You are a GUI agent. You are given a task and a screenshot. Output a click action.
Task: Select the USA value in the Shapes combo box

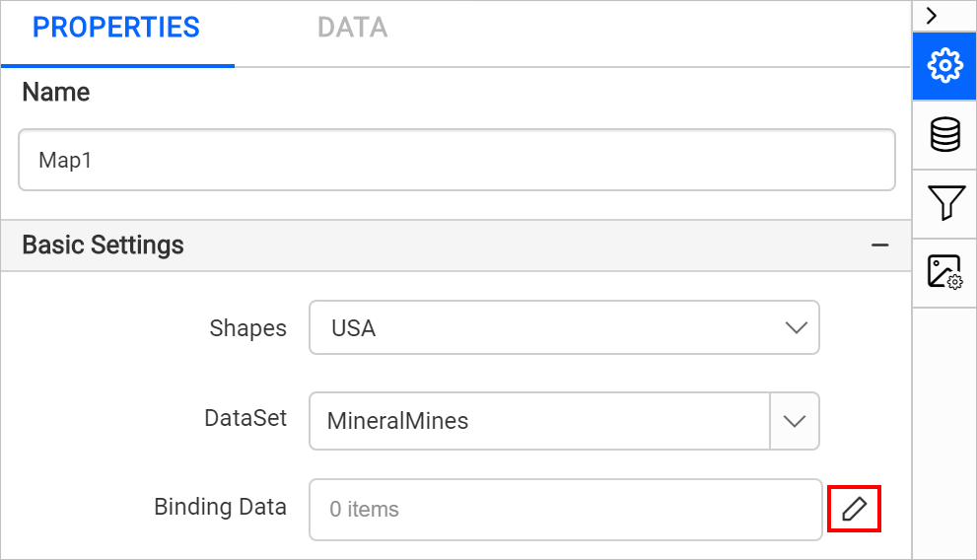click(x=353, y=328)
